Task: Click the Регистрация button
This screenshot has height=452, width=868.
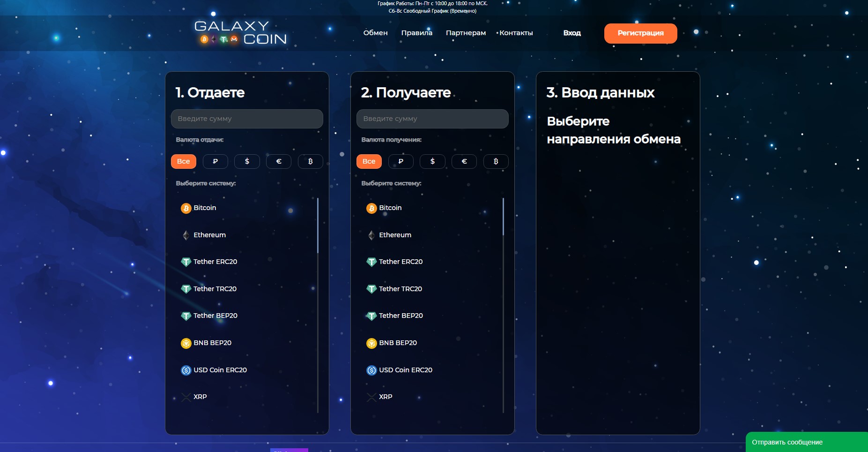Action: coord(640,33)
